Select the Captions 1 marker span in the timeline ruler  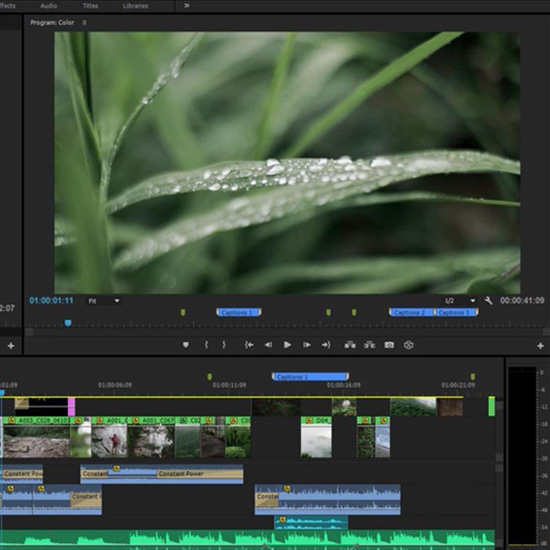point(310,377)
